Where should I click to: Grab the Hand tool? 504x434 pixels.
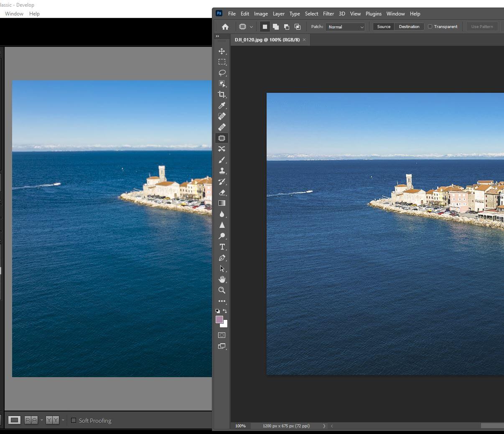(222, 279)
